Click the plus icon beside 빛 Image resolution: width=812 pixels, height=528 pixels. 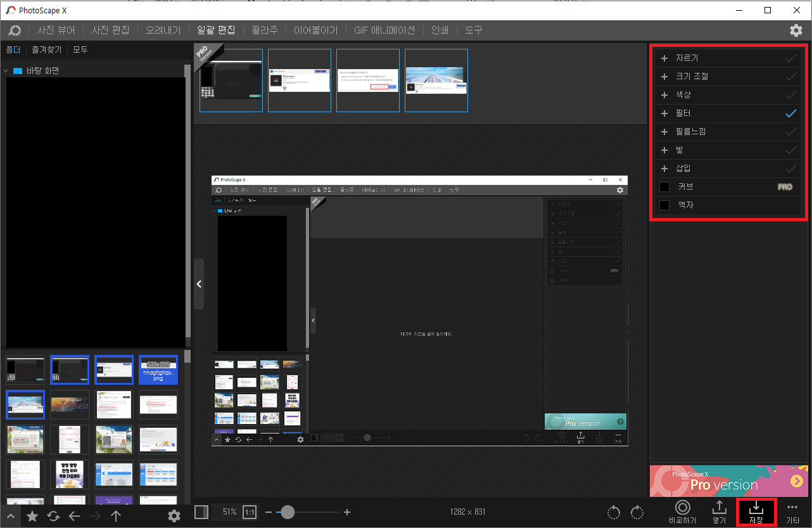(664, 150)
